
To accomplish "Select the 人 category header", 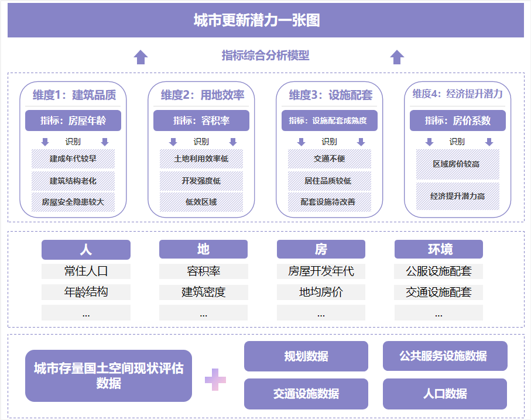I will click(85, 250).
